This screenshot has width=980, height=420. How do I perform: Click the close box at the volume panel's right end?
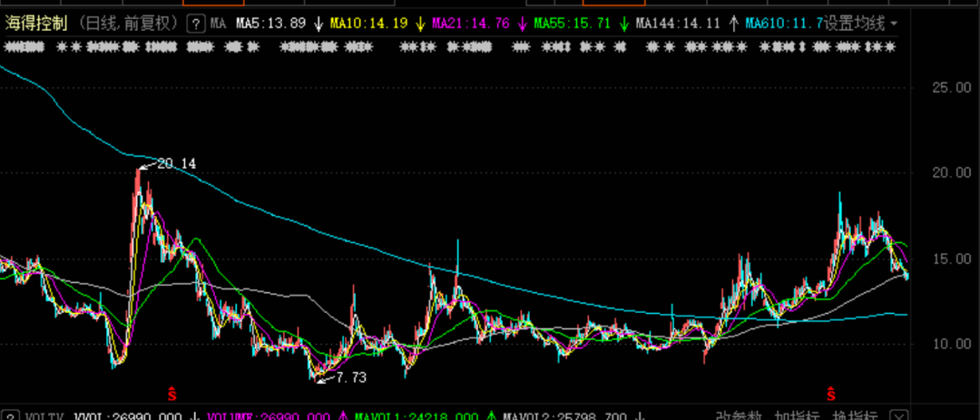pos(898,415)
